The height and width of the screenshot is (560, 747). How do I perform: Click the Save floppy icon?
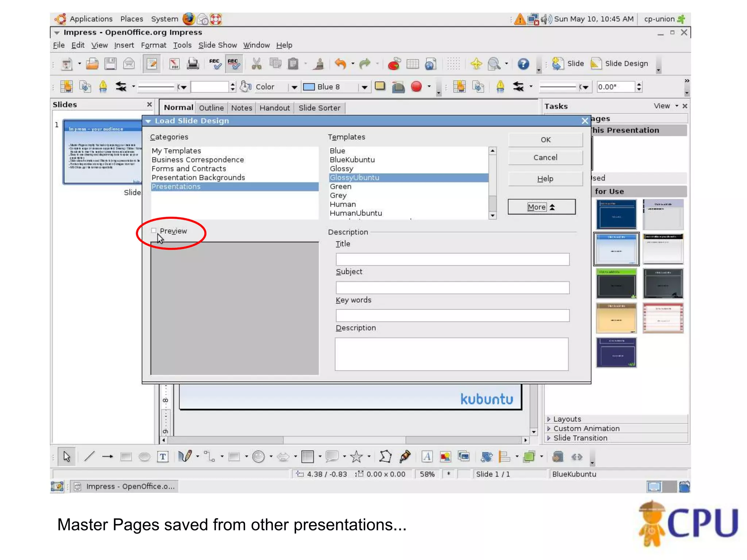pos(111,64)
